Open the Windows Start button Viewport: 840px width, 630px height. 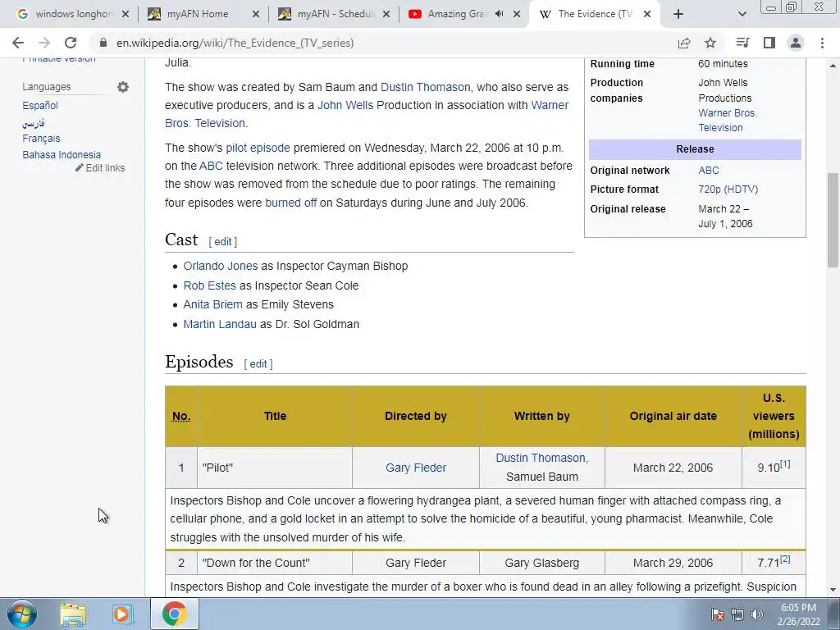(21, 614)
